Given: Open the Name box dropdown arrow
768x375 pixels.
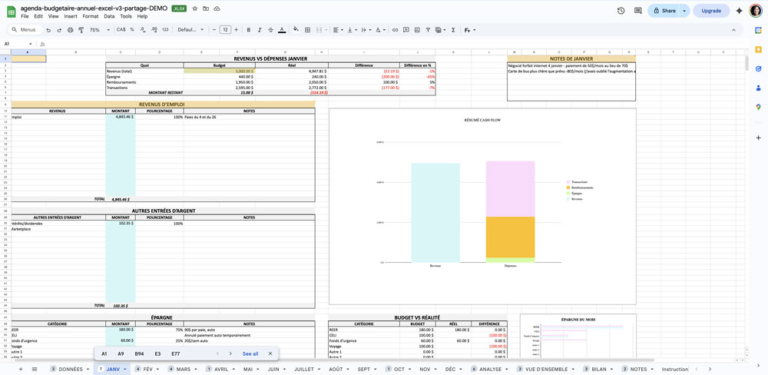Looking at the screenshot, I should (30, 44).
